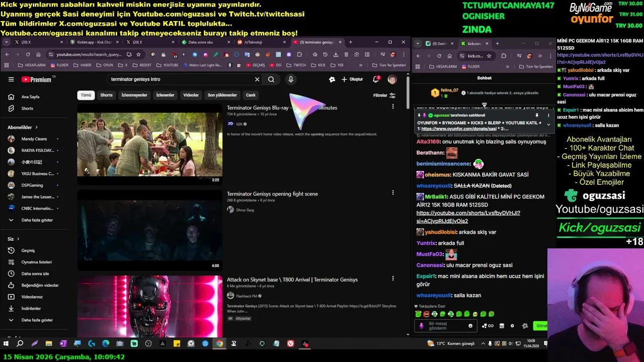Viewport: 644px width, 362px height.
Task: Click Oluştur create button
Action: (x=352, y=79)
